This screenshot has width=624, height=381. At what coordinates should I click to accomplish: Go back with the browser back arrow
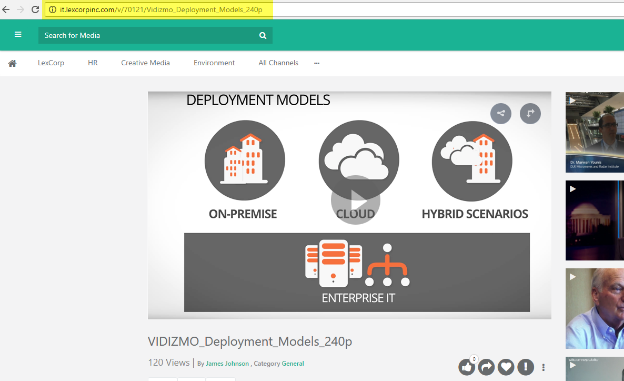tap(6, 9)
